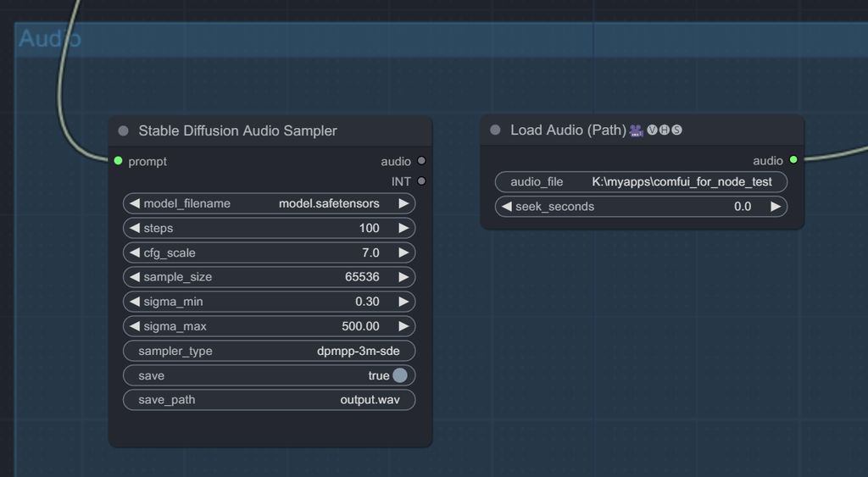Click the VHS film camera badge icon
This screenshot has height=477, width=868.
point(636,130)
